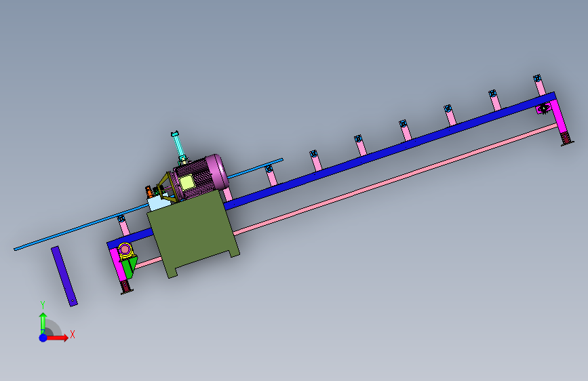Select the detached purple bar at the left
Screen dimensions: 588x381
64,277
